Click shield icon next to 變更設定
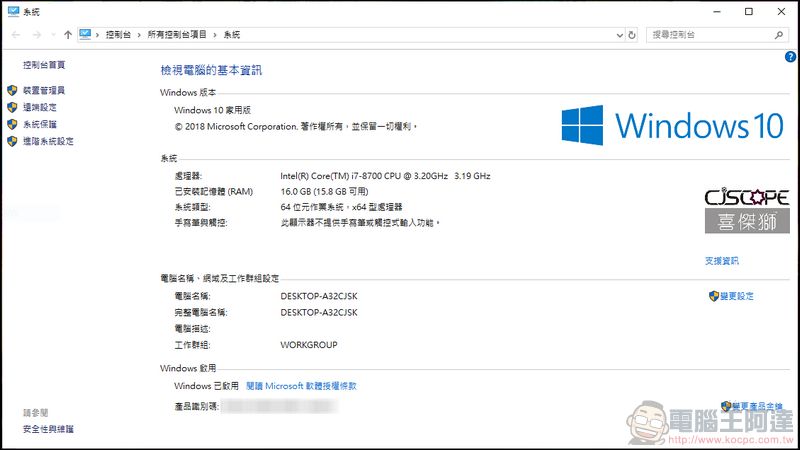This screenshot has width=800, height=450. [x=714, y=296]
